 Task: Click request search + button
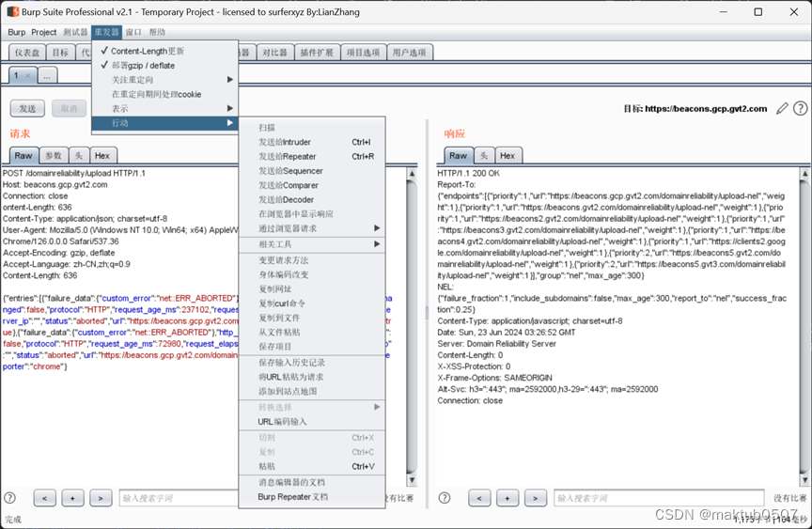click(x=72, y=498)
